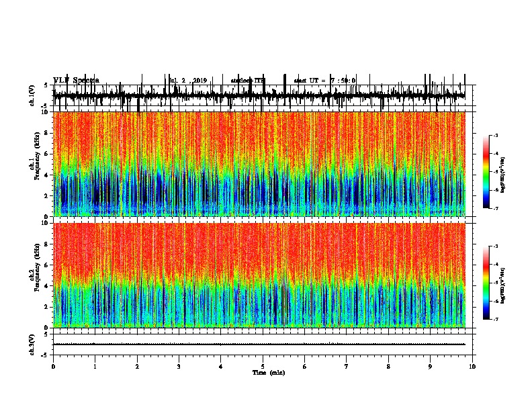
Task: Click the ch.2 spectrogram color bar
Action: 486,283
